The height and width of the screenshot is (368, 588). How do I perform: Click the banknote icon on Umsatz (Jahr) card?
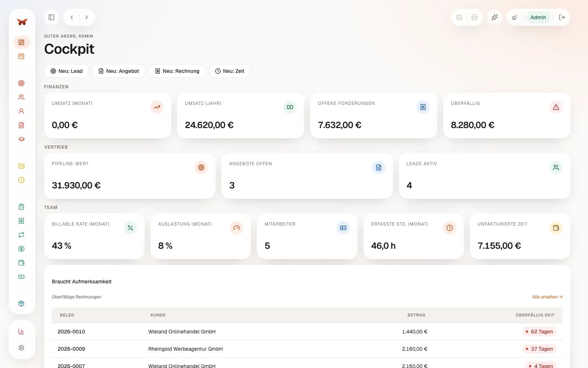(x=290, y=107)
